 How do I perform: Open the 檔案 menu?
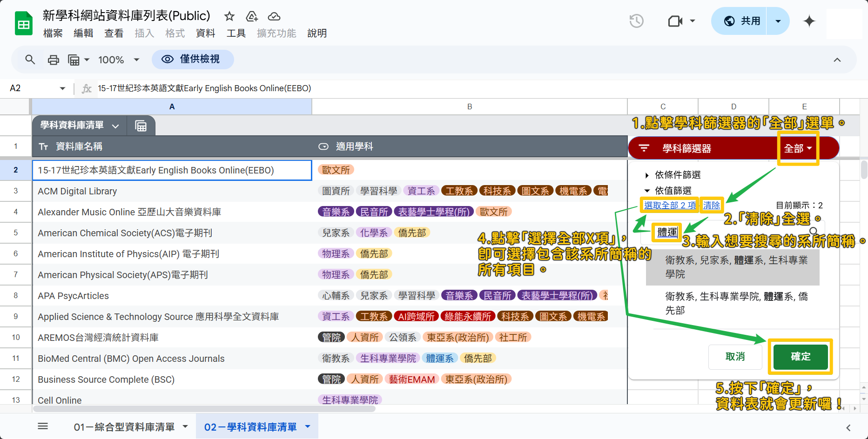[x=53, y=33]
